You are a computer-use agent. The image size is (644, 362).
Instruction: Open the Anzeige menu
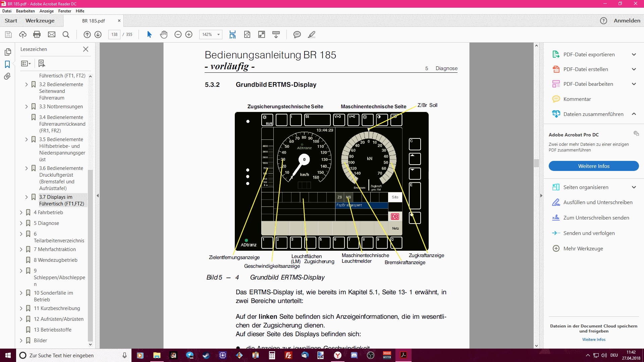click(x=46, y=11)
